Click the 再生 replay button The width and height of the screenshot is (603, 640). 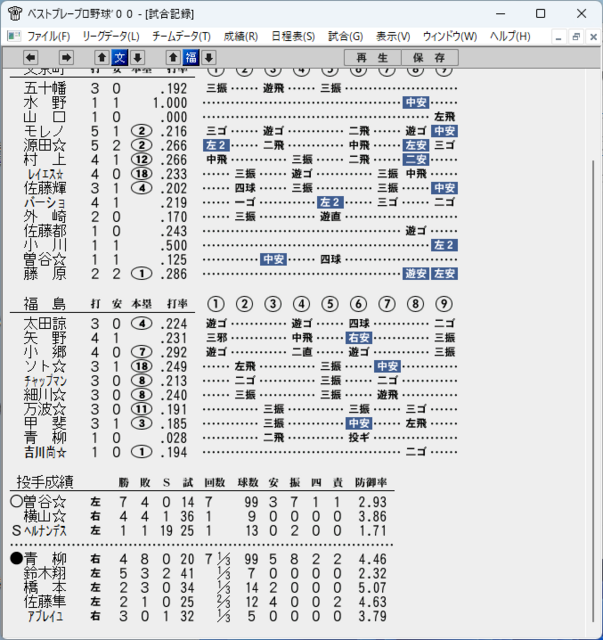pyautogui.click(x=373, y=58)
